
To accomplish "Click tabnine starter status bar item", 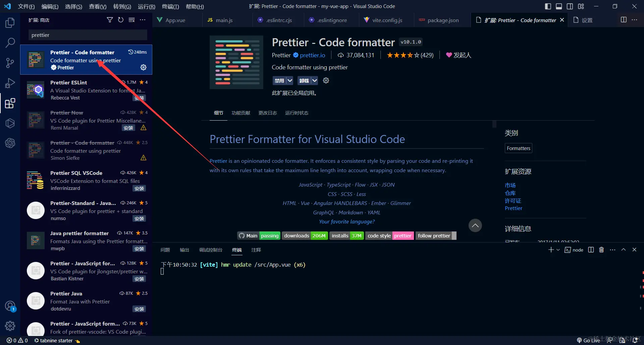I will (57, 340).
